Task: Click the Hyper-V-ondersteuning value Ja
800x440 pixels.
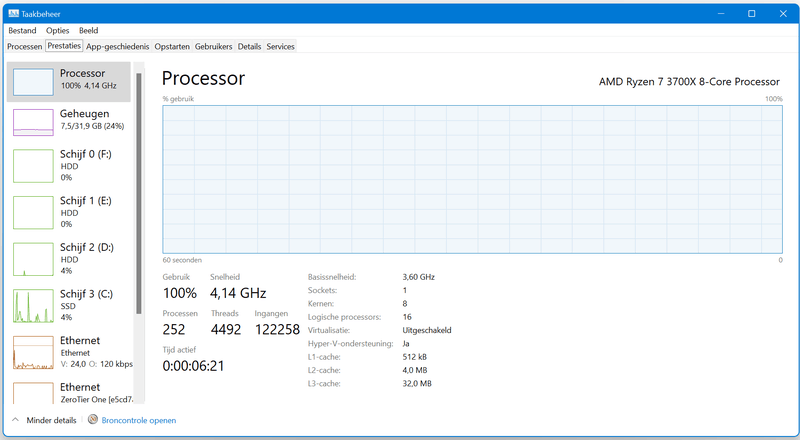Action: point(406,344)
